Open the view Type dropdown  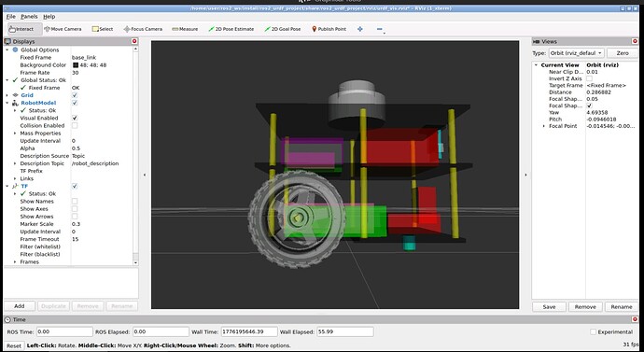point(576,53)
